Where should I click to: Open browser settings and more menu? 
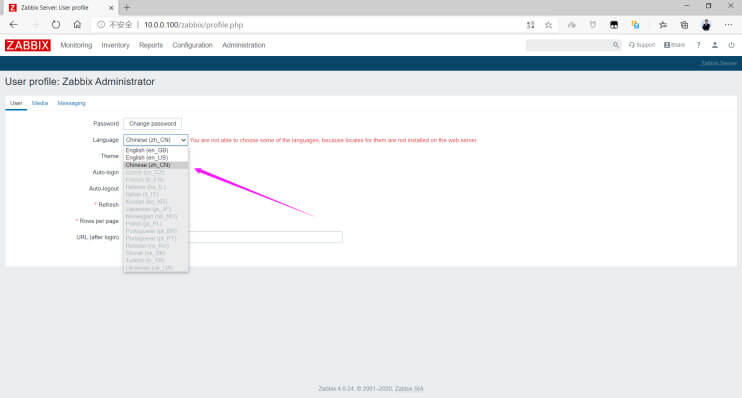pyautogui.click(x=728, y=25)
